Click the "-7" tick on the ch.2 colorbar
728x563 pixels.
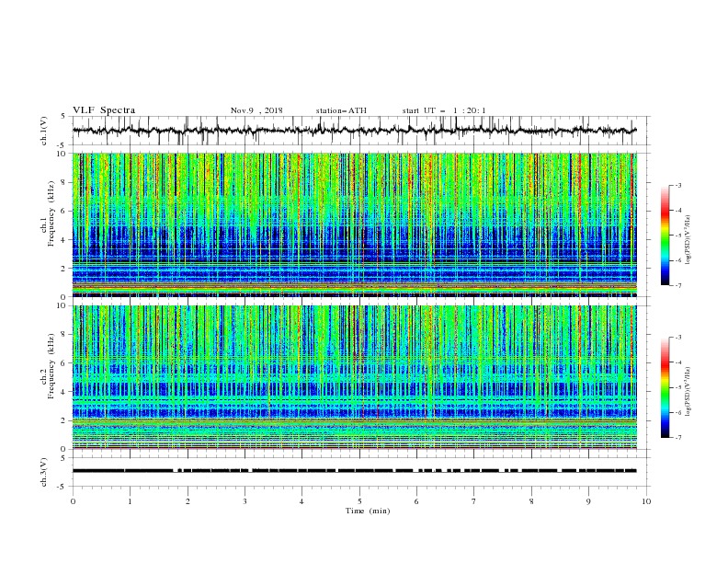pyautogui.click(x=677, y=438)
